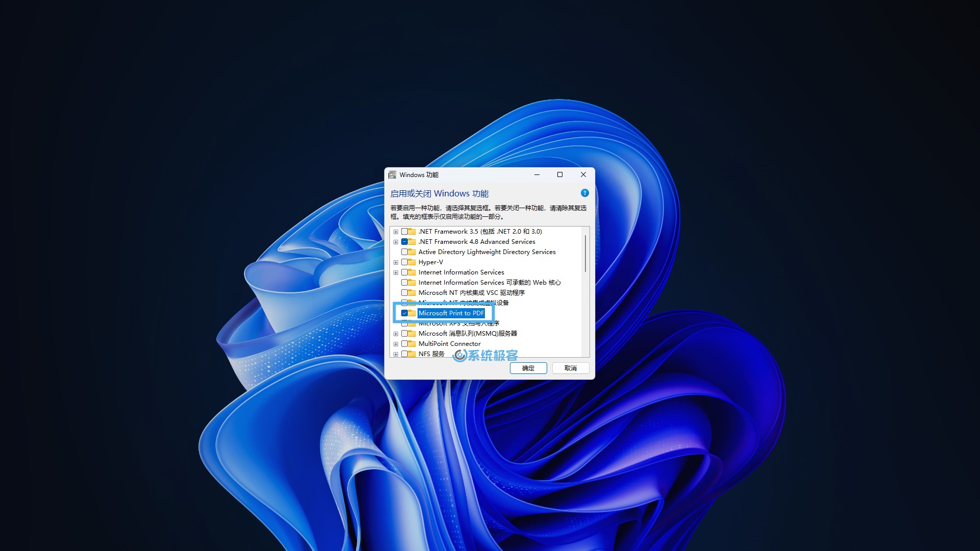Toggle .NET Framework 4.8 Advanced Services checkbox
The height and width of the screenshot is (551, 980).
[x=404, y=242]
